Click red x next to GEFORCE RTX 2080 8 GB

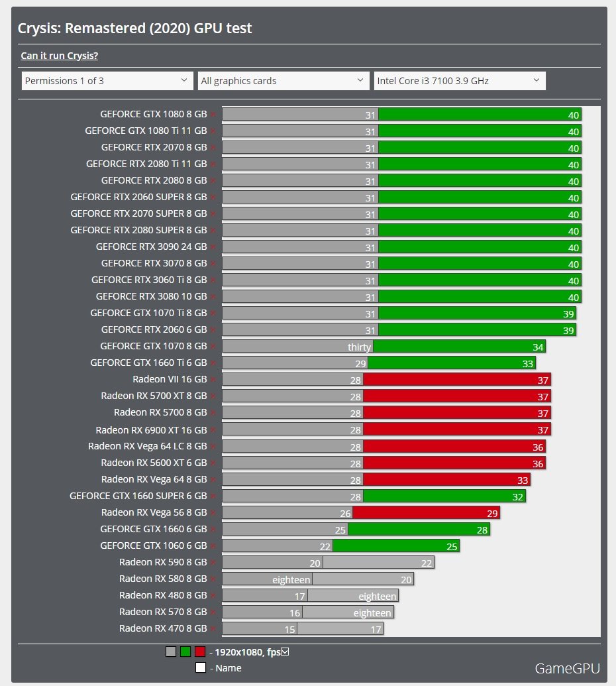click(x=213, y=181)
